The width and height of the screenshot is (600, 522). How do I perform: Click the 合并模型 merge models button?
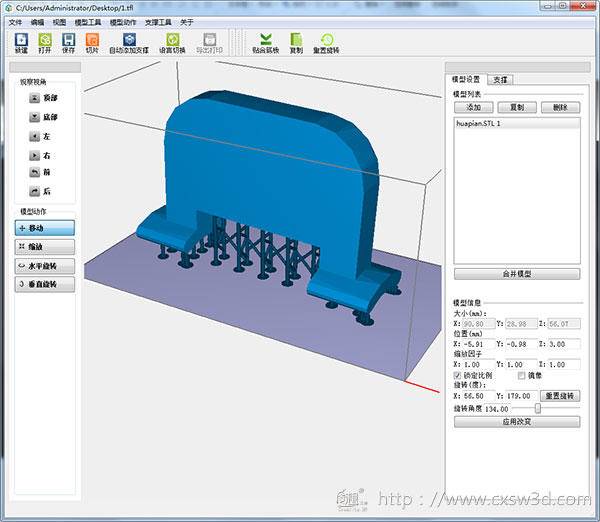click(x=516, y=273)
